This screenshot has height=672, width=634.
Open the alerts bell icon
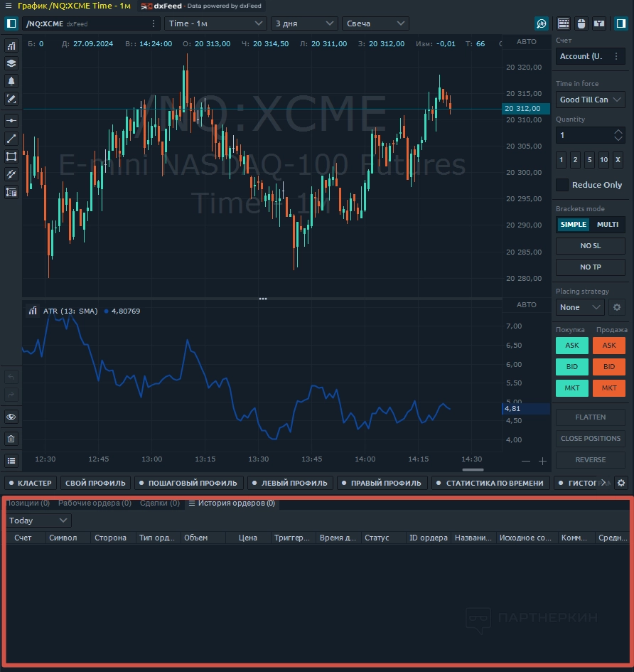[x=11, y=81]
